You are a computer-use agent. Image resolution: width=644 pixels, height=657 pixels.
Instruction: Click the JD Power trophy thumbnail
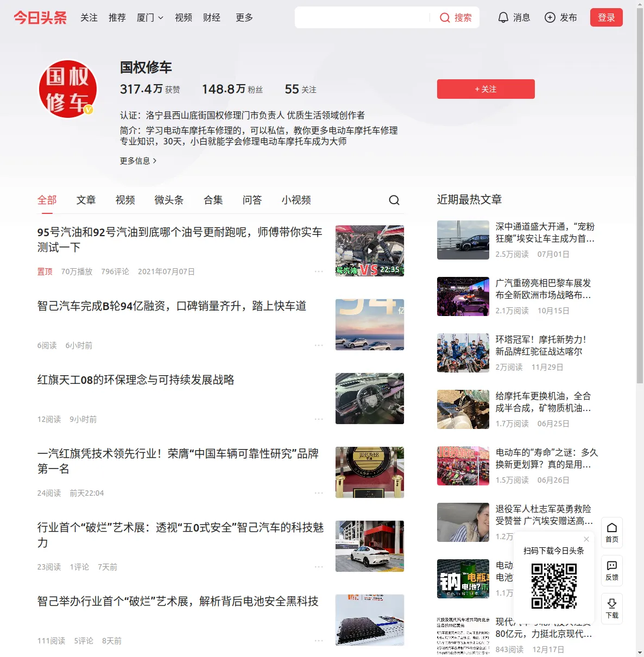pyautogui.click(x=370, y=472)
